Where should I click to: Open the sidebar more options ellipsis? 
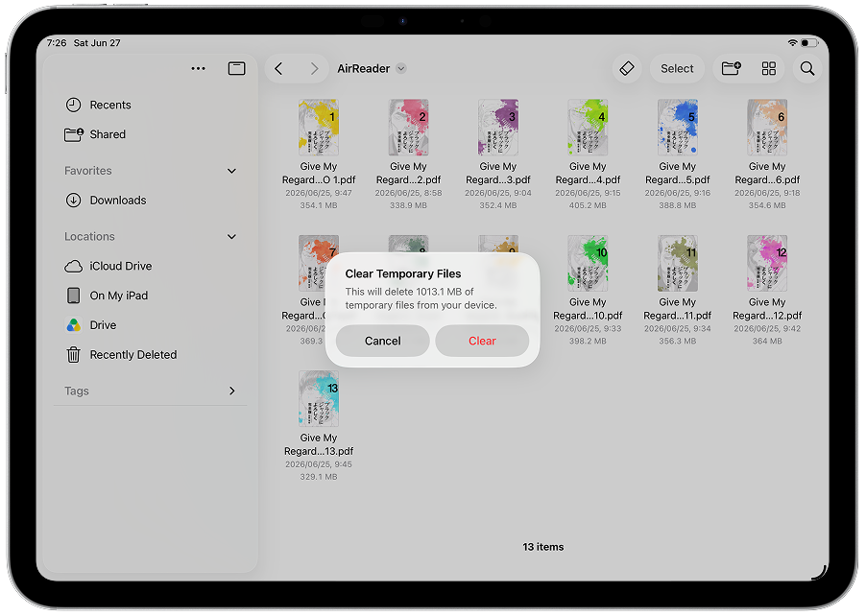point(199,68)
